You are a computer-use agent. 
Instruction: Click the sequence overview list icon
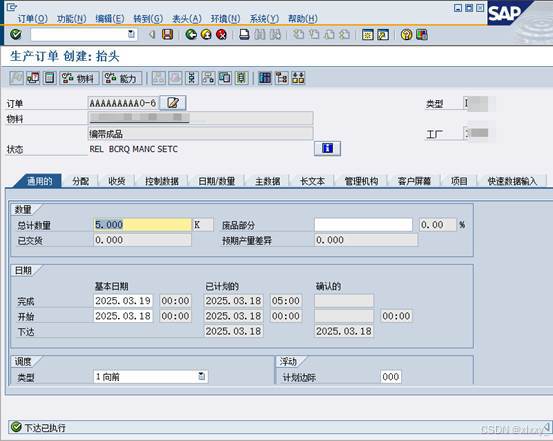tap(242, 78)
